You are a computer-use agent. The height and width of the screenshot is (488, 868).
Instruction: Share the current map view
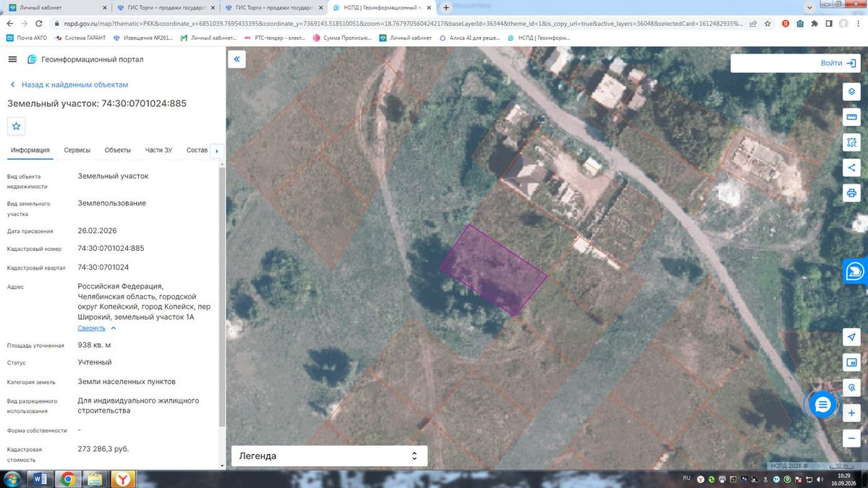click(x=851, y=168)
